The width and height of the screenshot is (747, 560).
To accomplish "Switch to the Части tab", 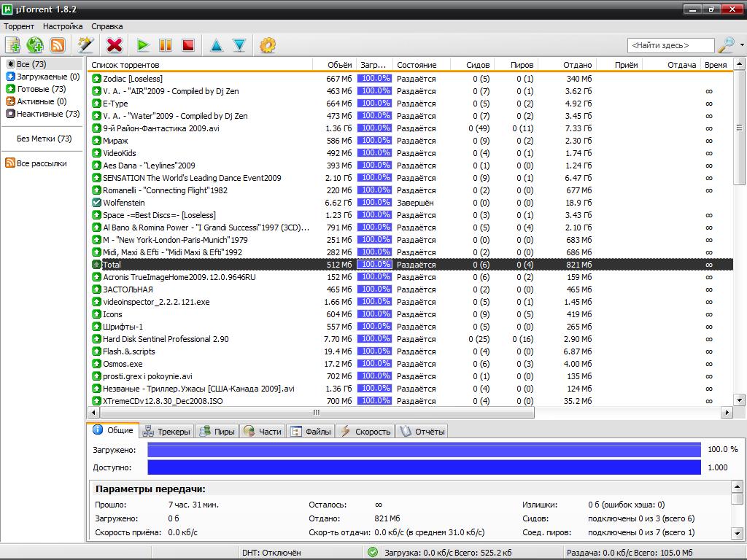I will (263, 432).
